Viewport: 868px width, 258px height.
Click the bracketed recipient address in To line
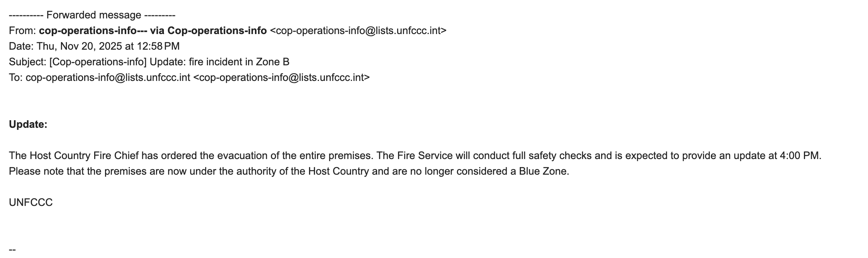(281, 77)
